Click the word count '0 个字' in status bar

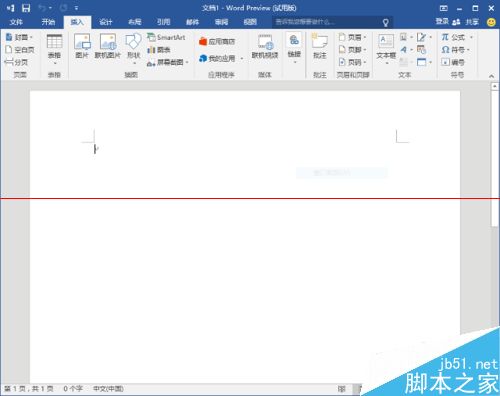click(73, 389)
